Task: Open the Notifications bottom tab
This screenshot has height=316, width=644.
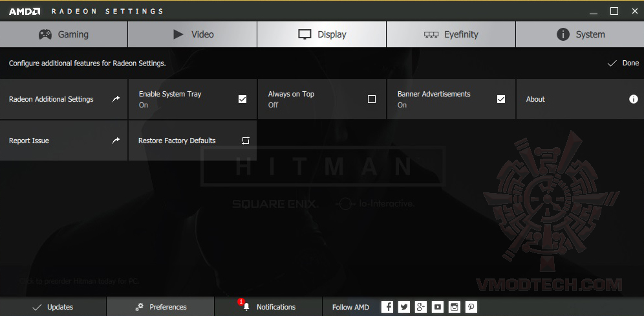Action: click(268, 307)
